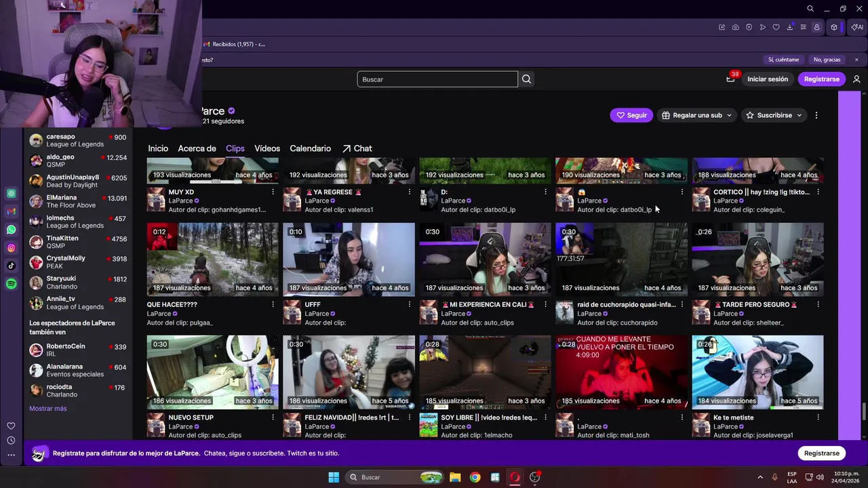Open the Opera profile account icon
The image size is (868, 488).
[816, 27]
